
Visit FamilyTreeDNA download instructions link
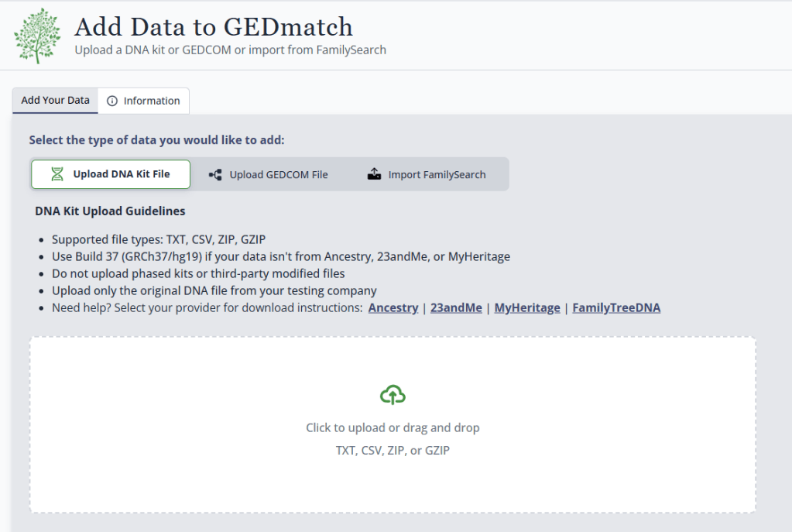[x=616, y=307]
